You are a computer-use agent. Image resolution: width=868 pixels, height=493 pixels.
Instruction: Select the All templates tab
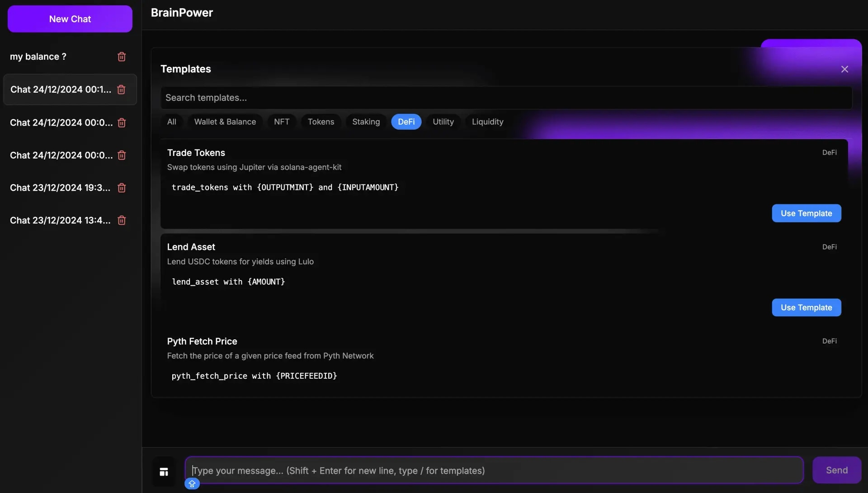(x=171, y=122)
